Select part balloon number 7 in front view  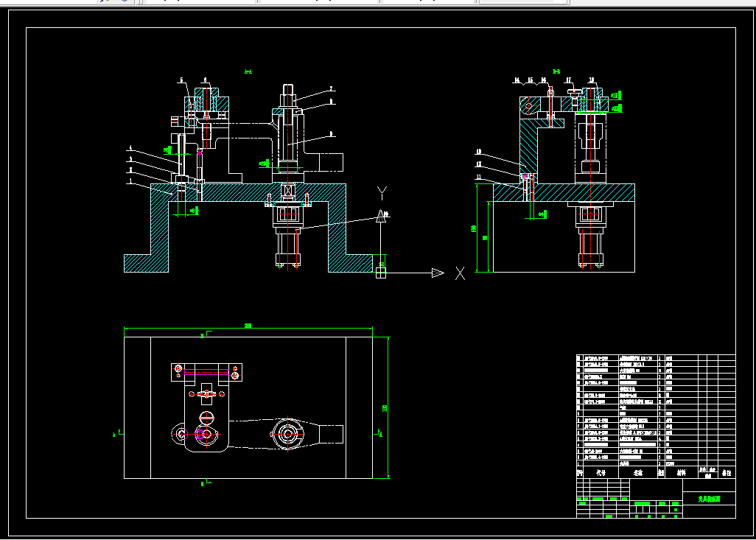332,88
